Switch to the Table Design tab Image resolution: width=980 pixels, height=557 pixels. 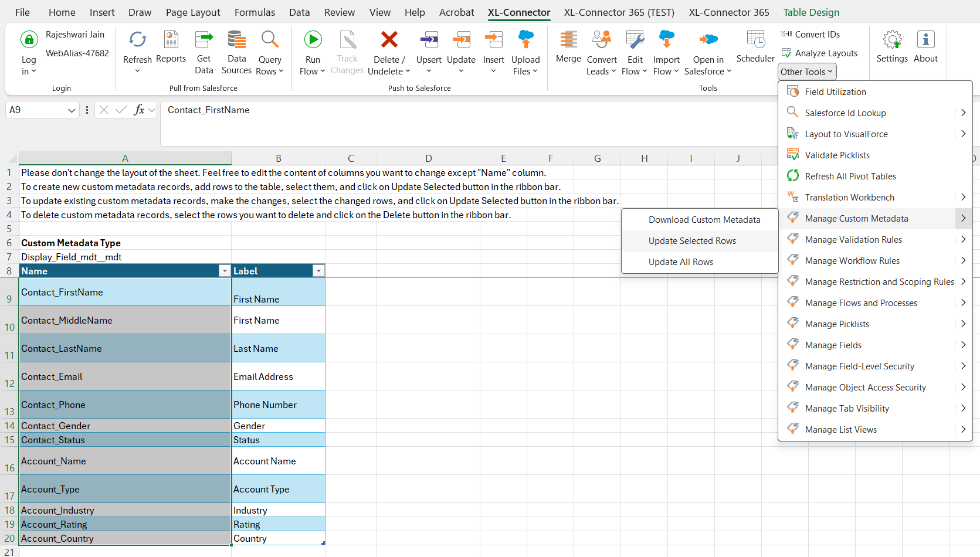click(x=811, y=12)
